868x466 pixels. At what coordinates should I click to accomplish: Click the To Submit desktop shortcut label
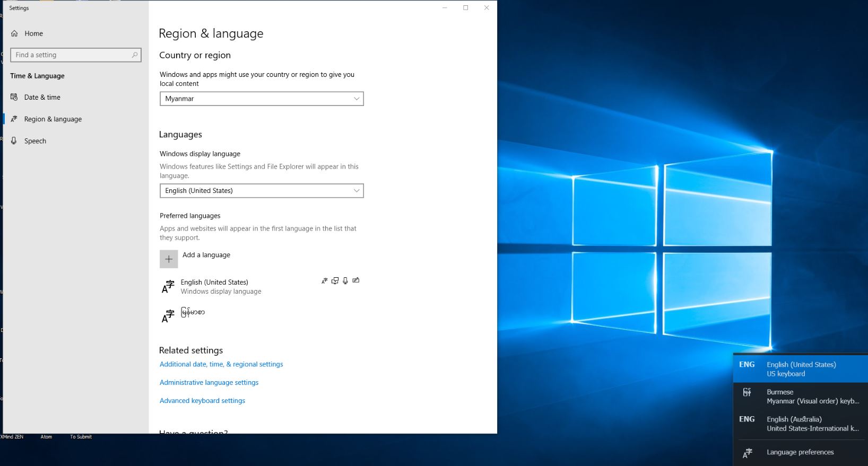81,437
